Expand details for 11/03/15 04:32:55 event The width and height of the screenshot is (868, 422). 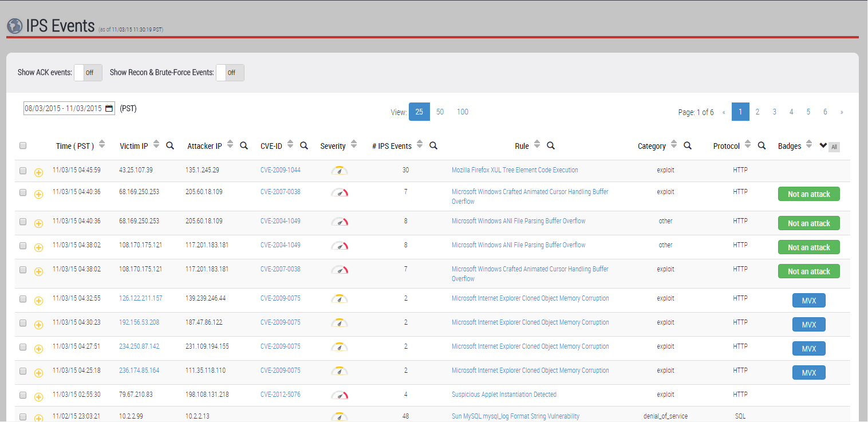[39, 301]
